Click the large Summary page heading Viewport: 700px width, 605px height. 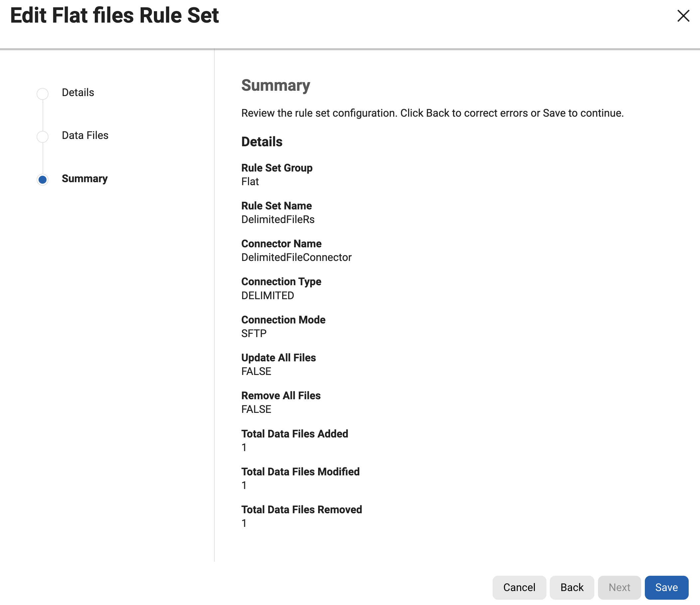point(275,85)
